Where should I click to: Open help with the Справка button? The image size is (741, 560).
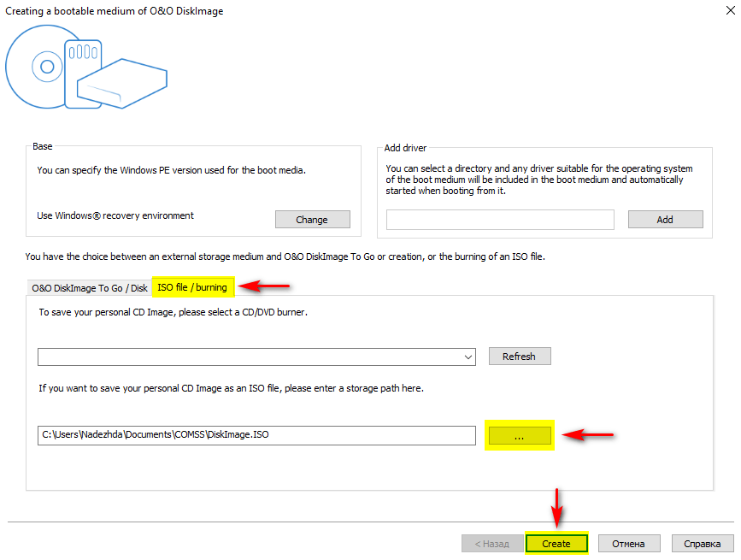pos(703,544)
